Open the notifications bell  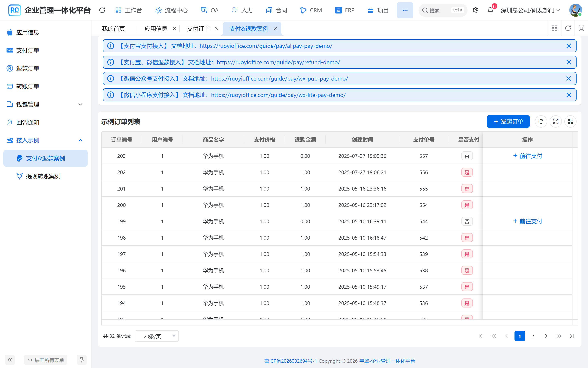[x=490, y=10]
